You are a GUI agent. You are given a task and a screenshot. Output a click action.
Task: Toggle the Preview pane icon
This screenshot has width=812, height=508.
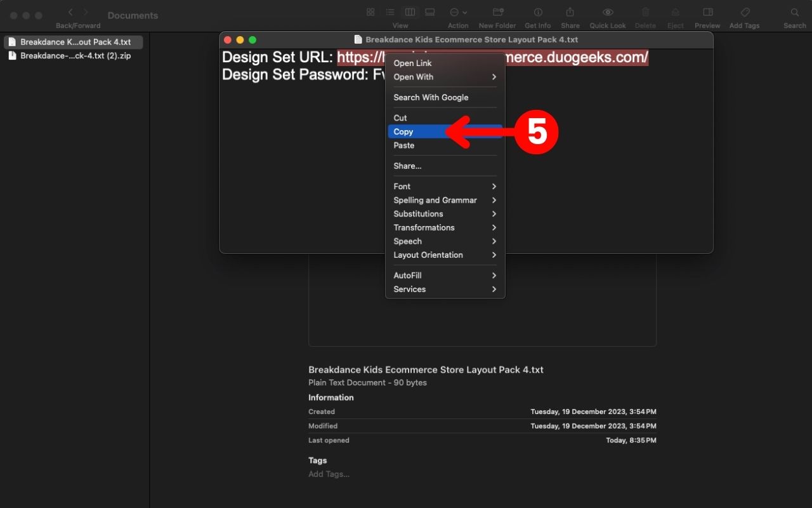pos(707,11)
